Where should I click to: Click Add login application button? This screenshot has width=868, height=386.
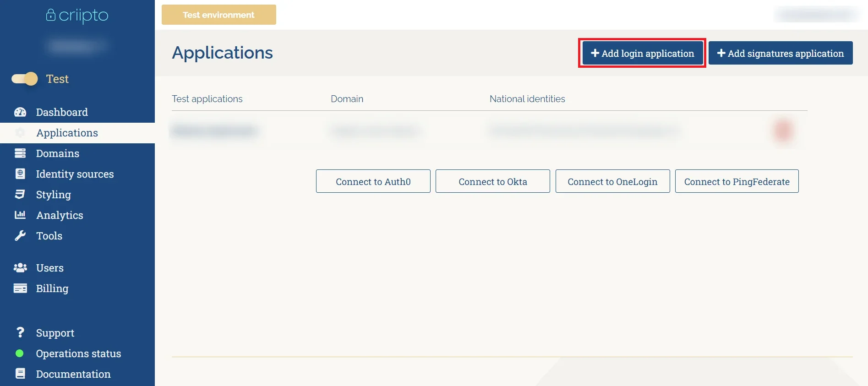click(x=643, y=53)
